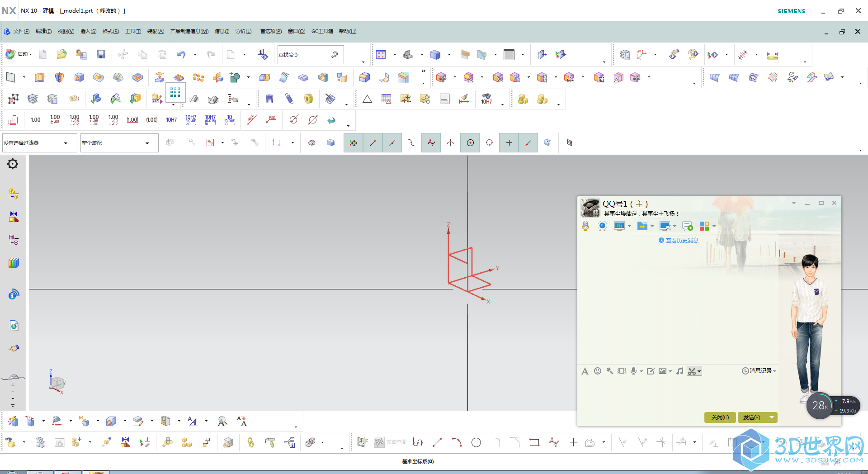The image size is (868, 474).
Task: Save the part with the floppy icon
Action: click(101, 55)
